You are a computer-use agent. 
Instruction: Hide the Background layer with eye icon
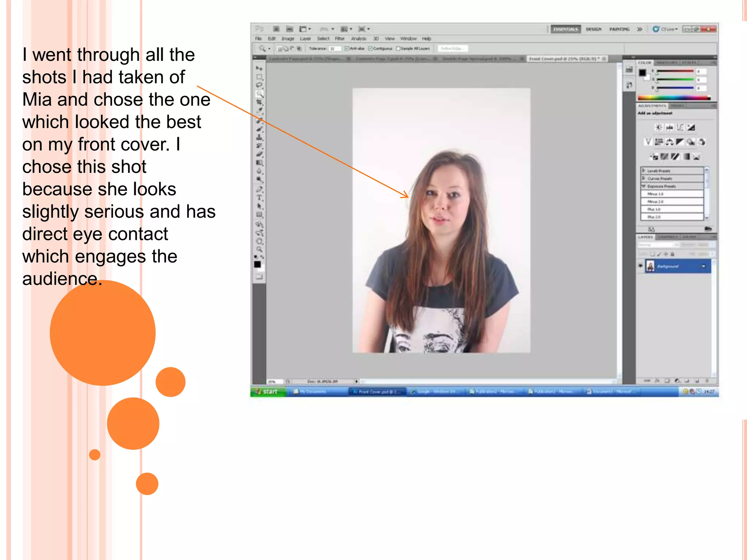(640, 266)
